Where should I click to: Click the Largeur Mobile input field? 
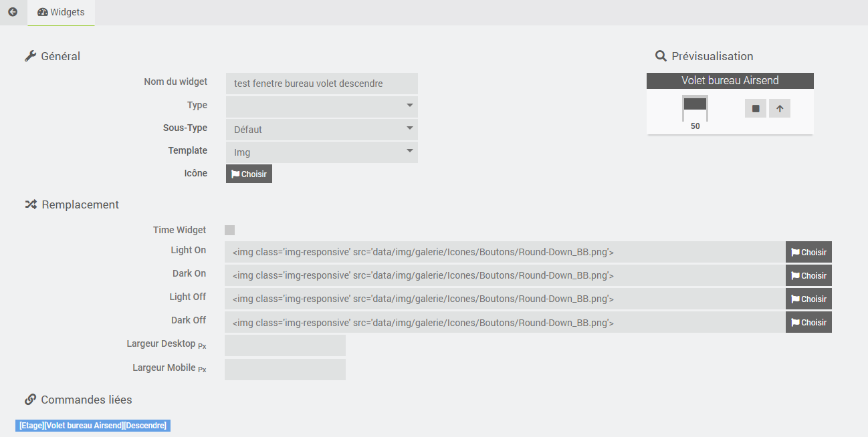click(x=285, y=370)
